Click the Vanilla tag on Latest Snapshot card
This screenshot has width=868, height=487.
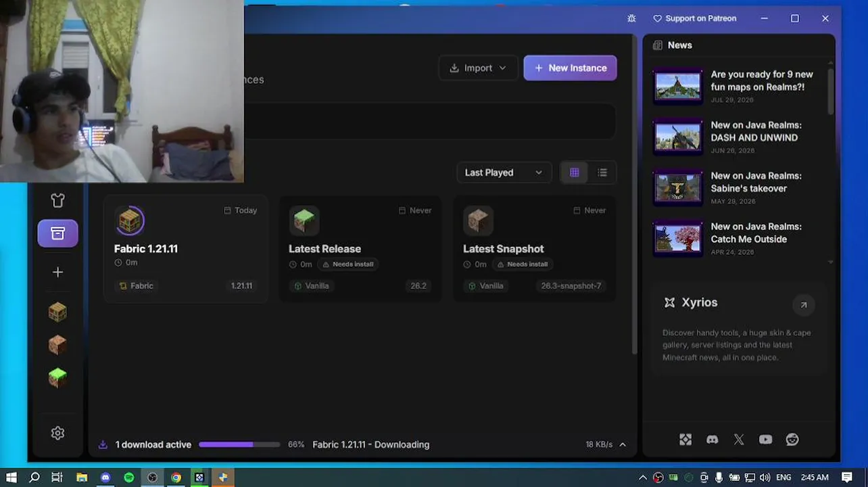[x=486, y=285]
